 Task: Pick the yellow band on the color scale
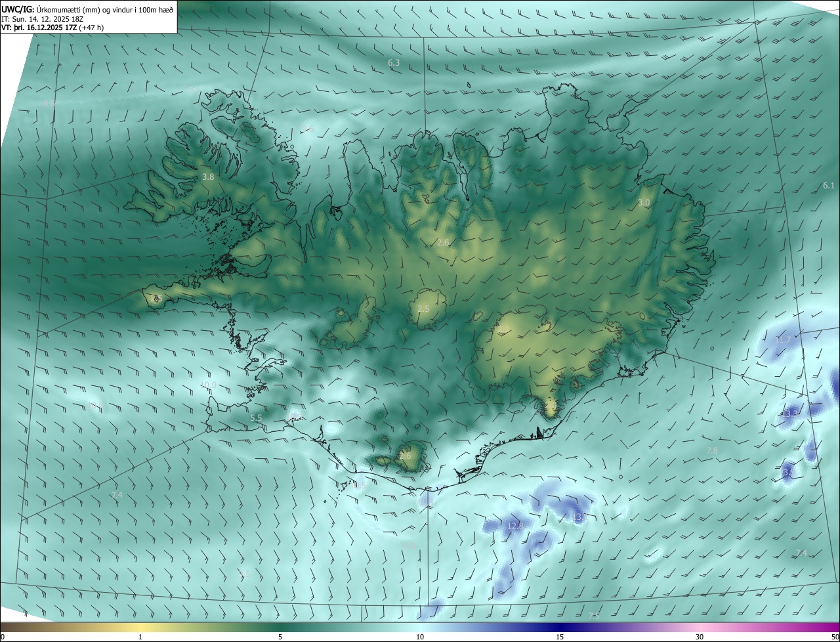[x=141, y=627]
